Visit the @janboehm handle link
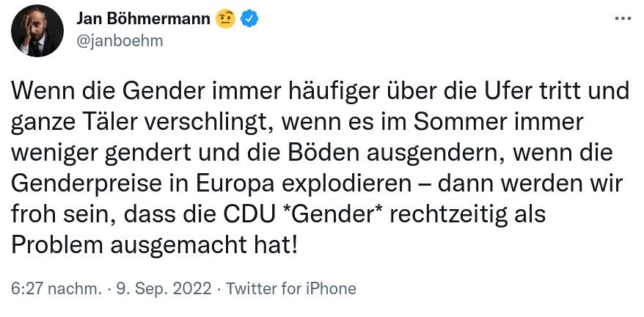This screenshot has height=317, width=644. click(120, 40)
